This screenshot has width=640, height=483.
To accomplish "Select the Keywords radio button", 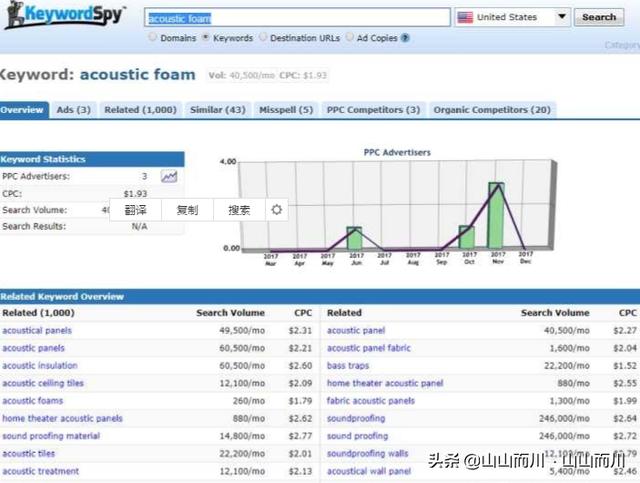I will (206, 38).
